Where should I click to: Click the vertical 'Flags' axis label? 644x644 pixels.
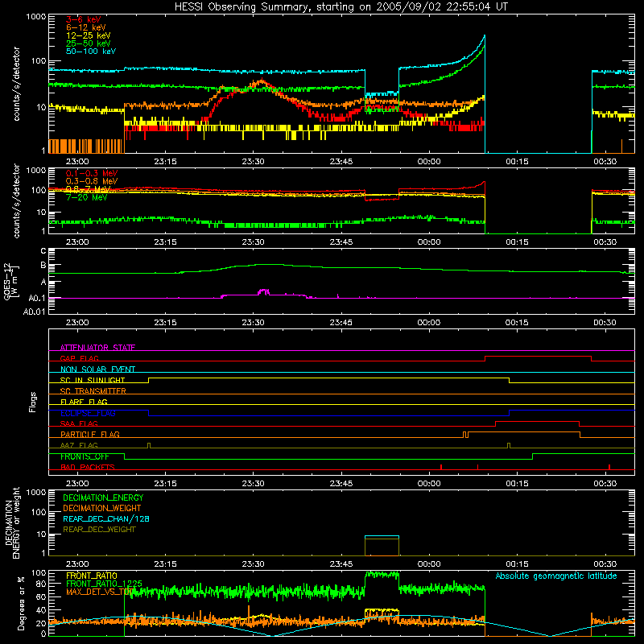click(x=33, y=402)
